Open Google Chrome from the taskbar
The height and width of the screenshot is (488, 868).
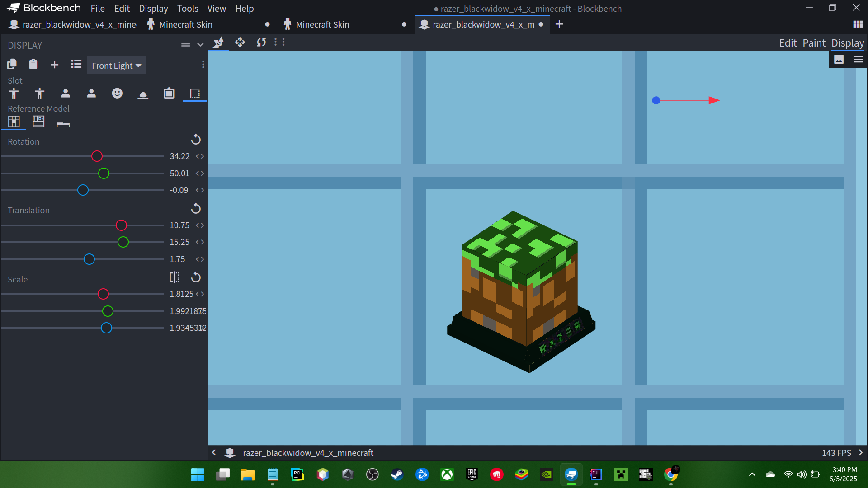[671, 474]
